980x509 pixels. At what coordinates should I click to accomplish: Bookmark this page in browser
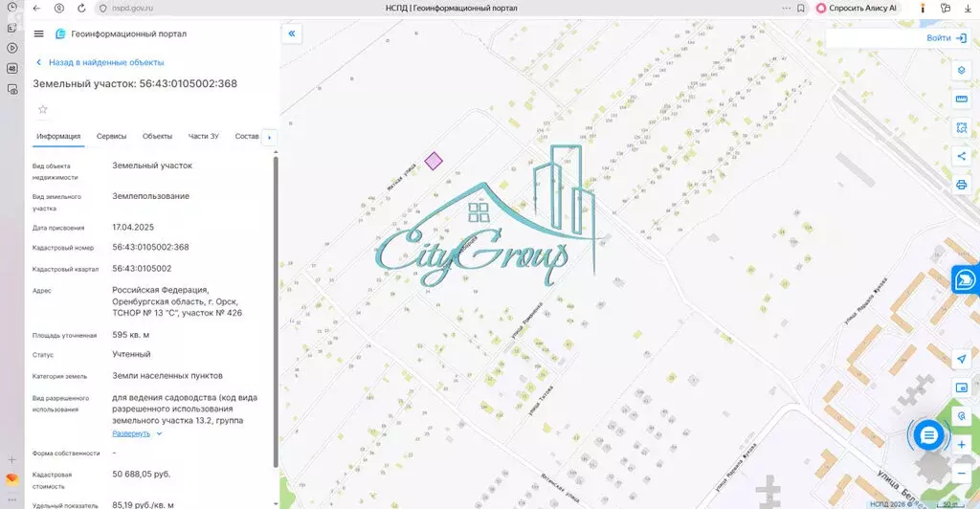tap(801, 8)
